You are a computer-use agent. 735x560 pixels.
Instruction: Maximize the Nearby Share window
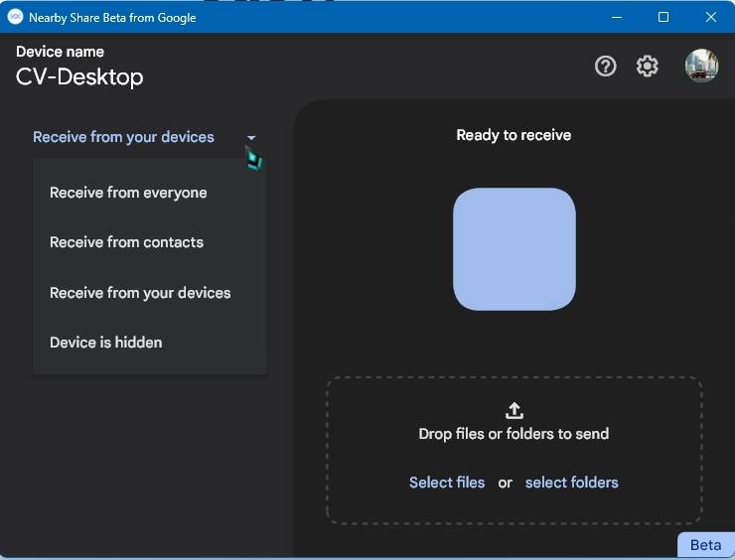pos(663,17)
